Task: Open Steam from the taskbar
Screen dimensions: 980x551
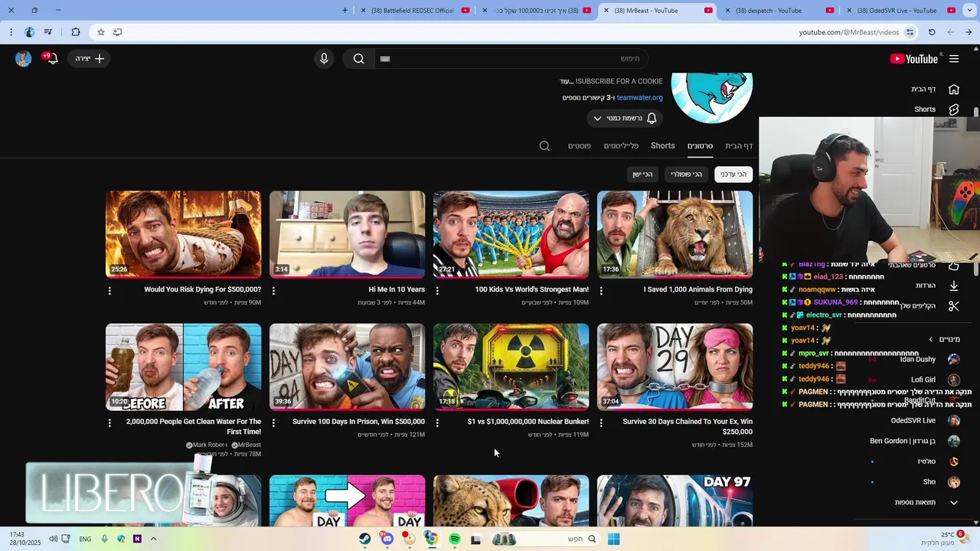Action: point(365,539)
